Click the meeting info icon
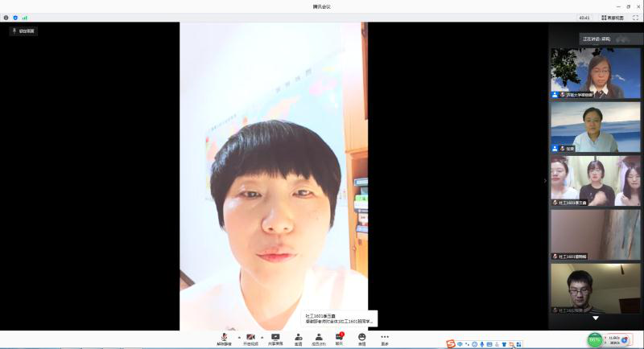The image size is (644, 349). [x=6, y=17]
